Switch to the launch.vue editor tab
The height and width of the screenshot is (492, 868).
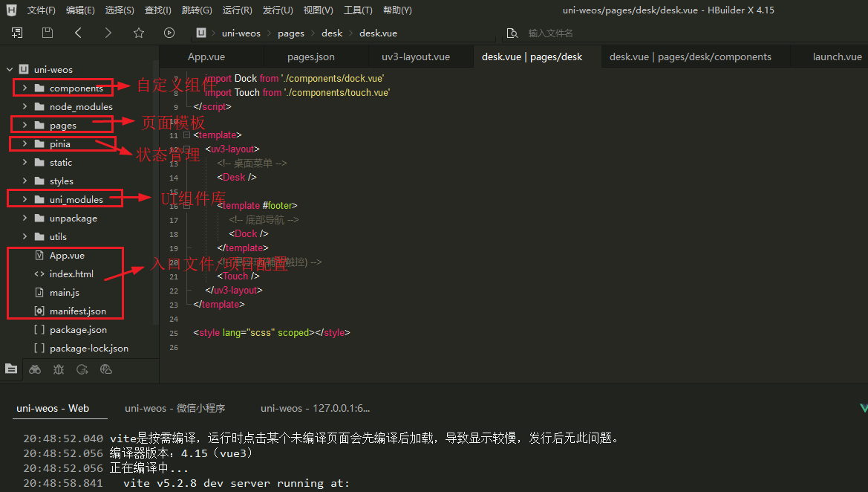837,56
